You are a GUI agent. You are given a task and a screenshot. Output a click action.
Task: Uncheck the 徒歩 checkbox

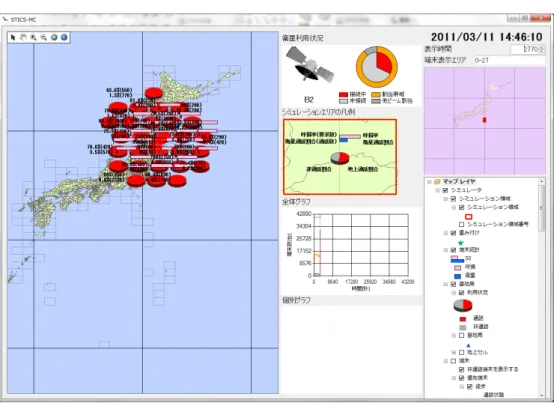(x=470, y=387)
